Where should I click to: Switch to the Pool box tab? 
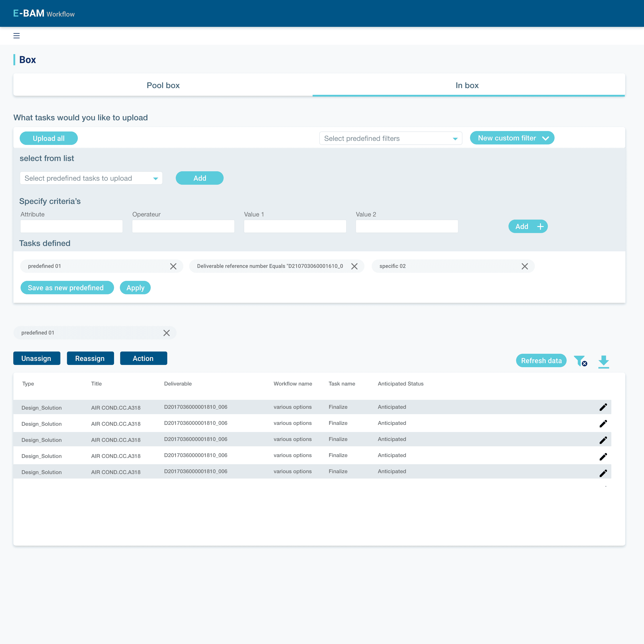(163, 85)
